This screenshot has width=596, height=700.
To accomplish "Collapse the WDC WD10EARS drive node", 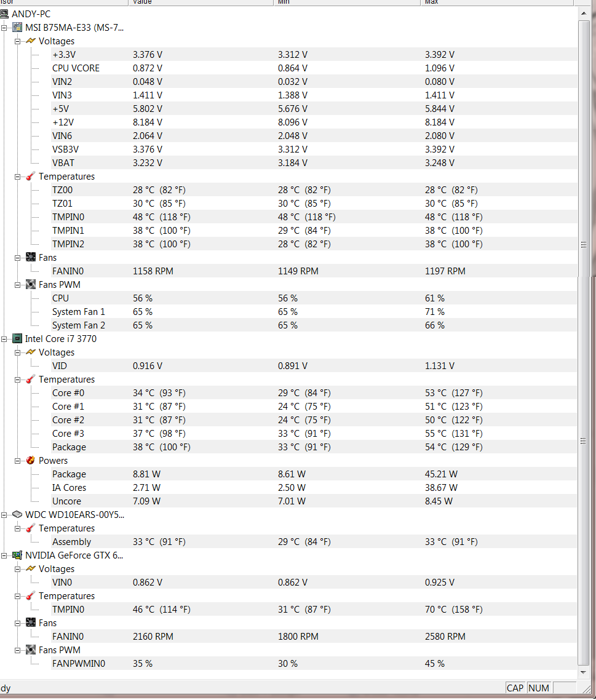I will click(4, 515).
